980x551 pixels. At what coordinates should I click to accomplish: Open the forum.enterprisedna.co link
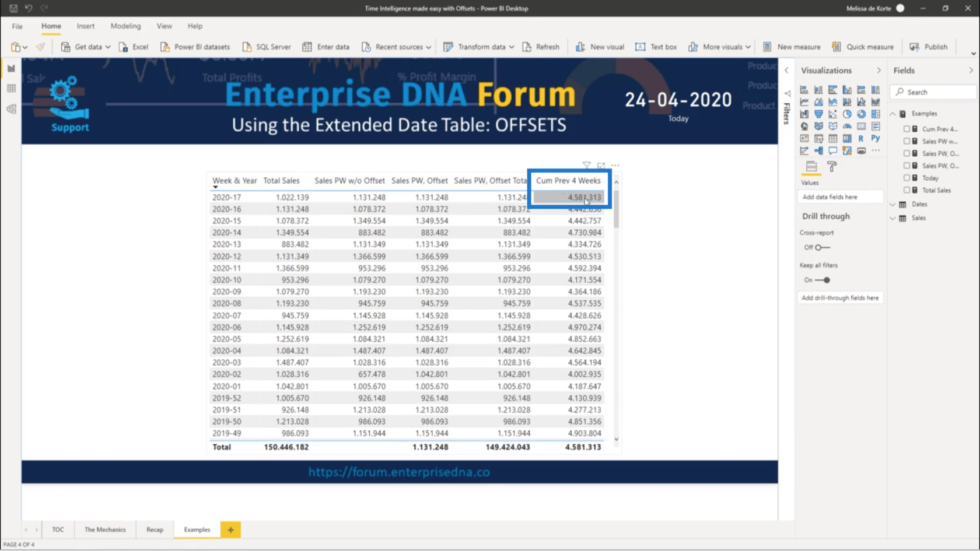coord(399,472)
